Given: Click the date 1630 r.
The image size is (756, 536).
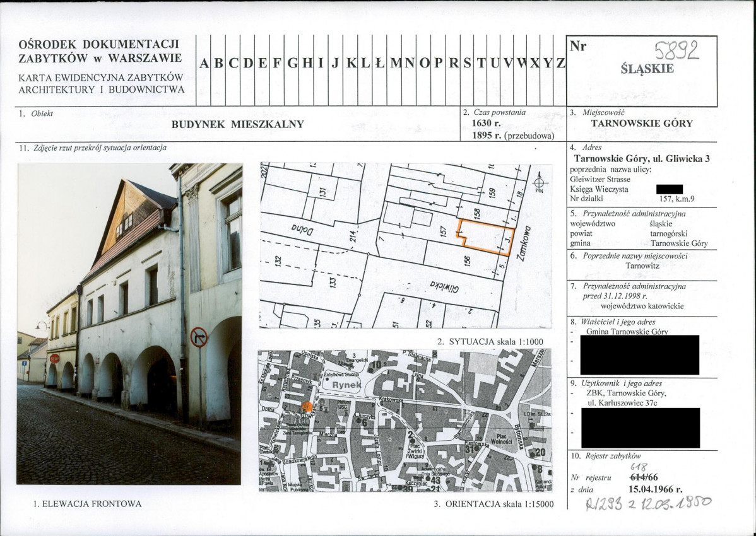Looking at the screenshot, I should click(x=486, y=124).
